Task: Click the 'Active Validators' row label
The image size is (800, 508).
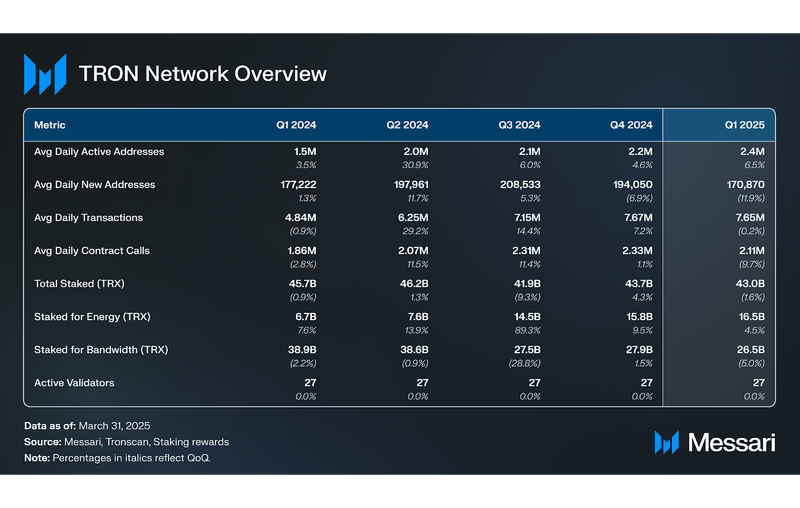Action: [74, 383]
